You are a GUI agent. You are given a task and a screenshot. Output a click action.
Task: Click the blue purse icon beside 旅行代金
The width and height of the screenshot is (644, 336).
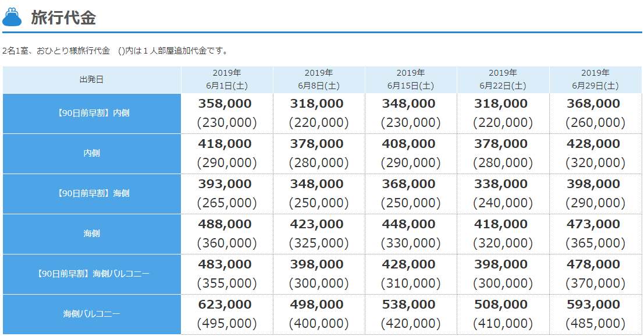(x=12, y=17)
